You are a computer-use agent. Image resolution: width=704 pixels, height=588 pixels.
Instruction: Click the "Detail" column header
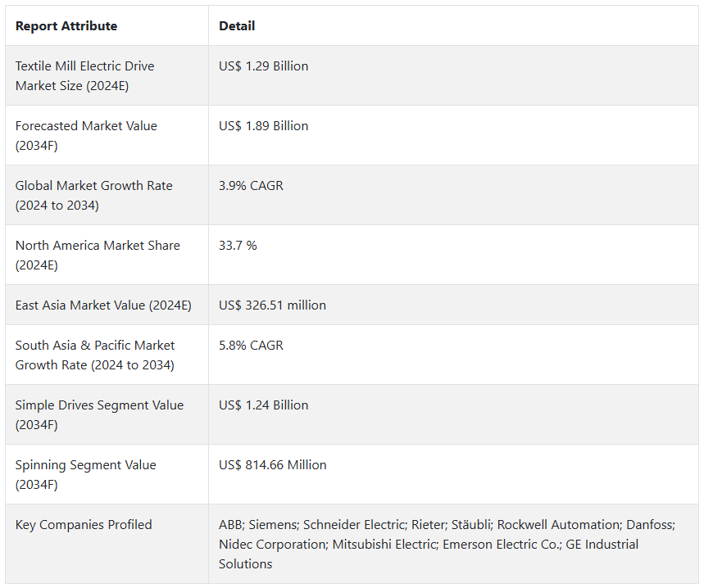(x=237, y=26)
